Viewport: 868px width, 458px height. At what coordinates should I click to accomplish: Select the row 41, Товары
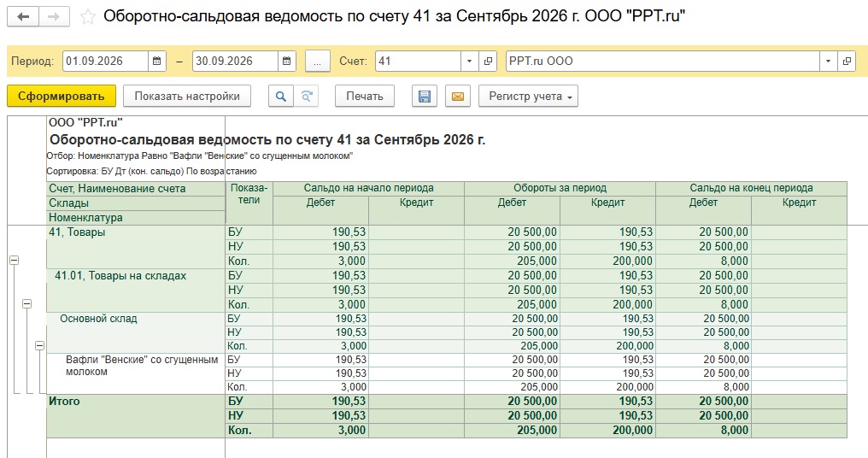coord(136,246)
